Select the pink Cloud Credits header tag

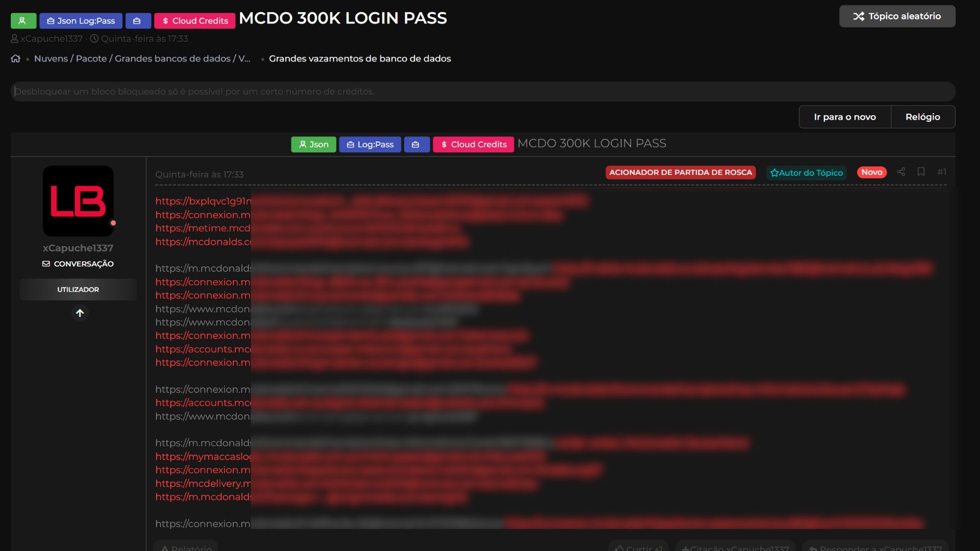click(x=194, y=21)
